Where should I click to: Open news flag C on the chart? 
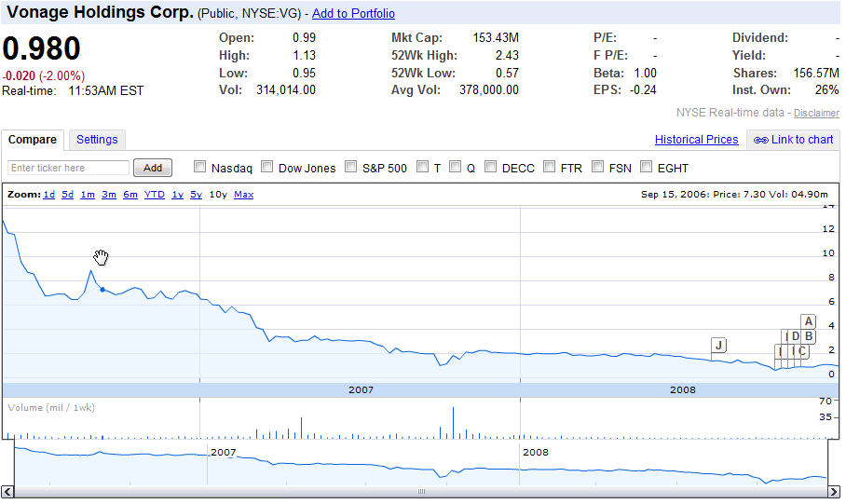(801, 351)
